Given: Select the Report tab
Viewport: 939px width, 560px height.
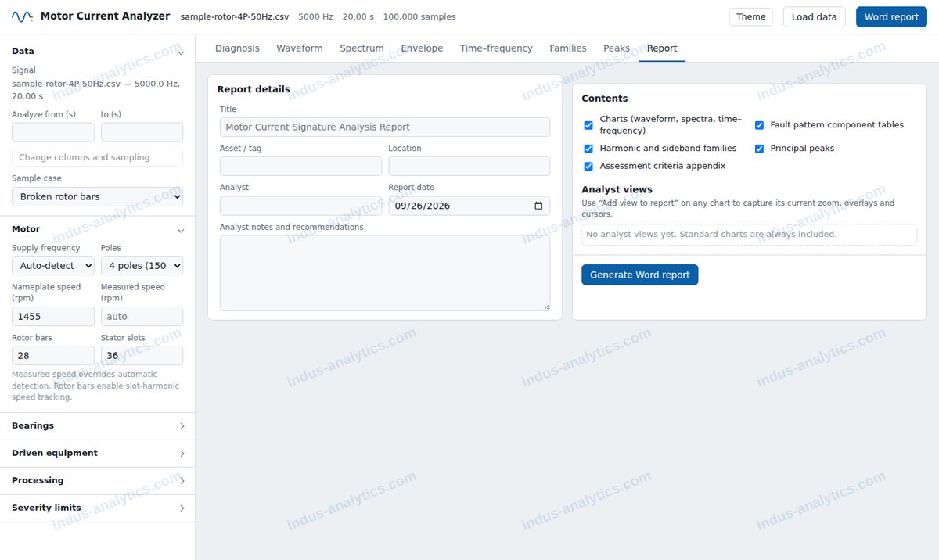Looking at the screenshot, I should click(x=662, y=48).
